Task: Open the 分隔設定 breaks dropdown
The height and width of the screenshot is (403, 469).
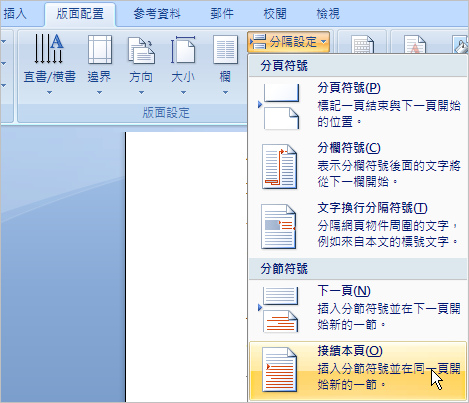Action: (x=288, y=42)
